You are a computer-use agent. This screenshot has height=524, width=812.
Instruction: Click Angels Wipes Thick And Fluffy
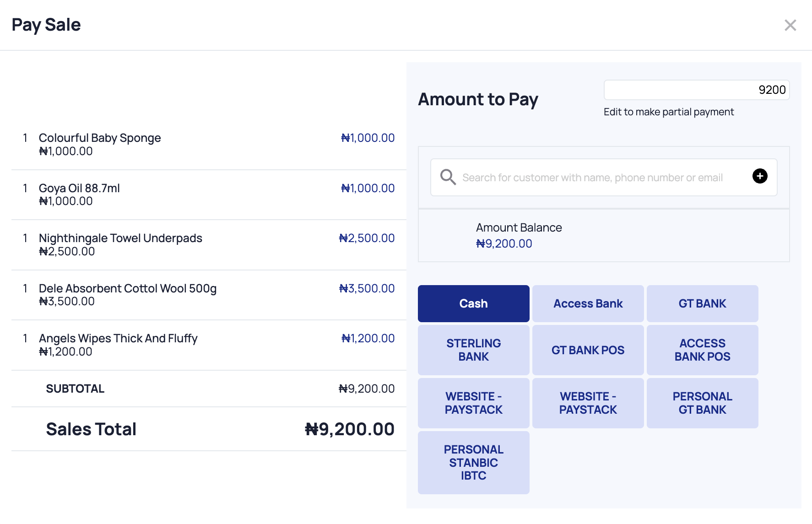coord(118,339)
